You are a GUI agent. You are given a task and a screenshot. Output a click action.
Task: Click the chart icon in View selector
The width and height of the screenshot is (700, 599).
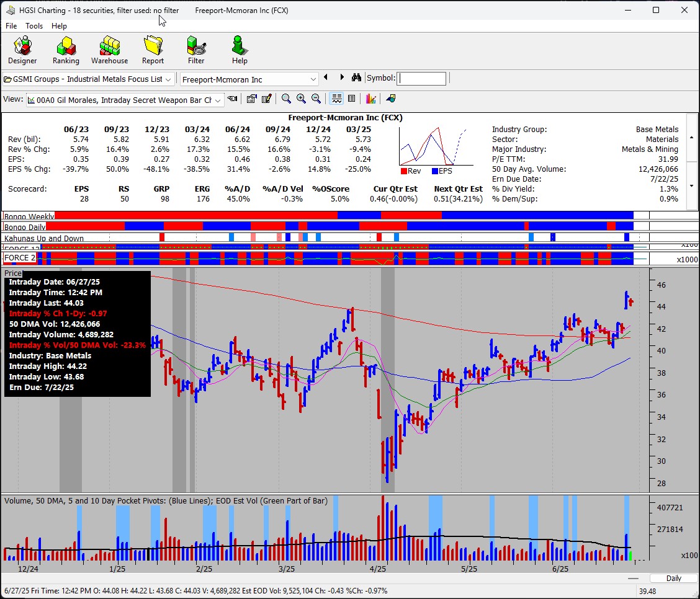click(31, 100)
